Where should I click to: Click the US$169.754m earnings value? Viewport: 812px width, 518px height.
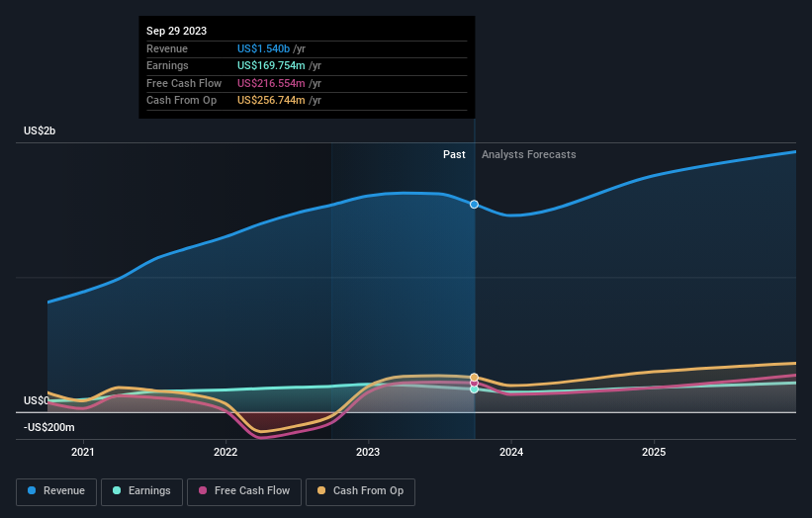click(271, 65)
